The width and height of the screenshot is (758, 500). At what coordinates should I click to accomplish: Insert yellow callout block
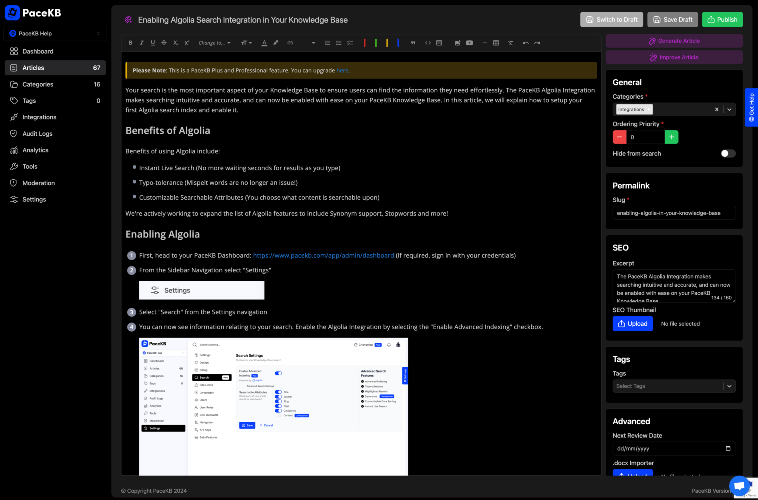click(x=387, y=43)
